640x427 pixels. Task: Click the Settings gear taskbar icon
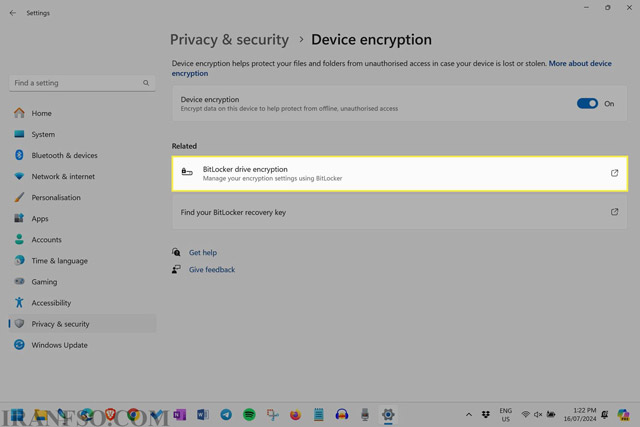click(388, 415)
